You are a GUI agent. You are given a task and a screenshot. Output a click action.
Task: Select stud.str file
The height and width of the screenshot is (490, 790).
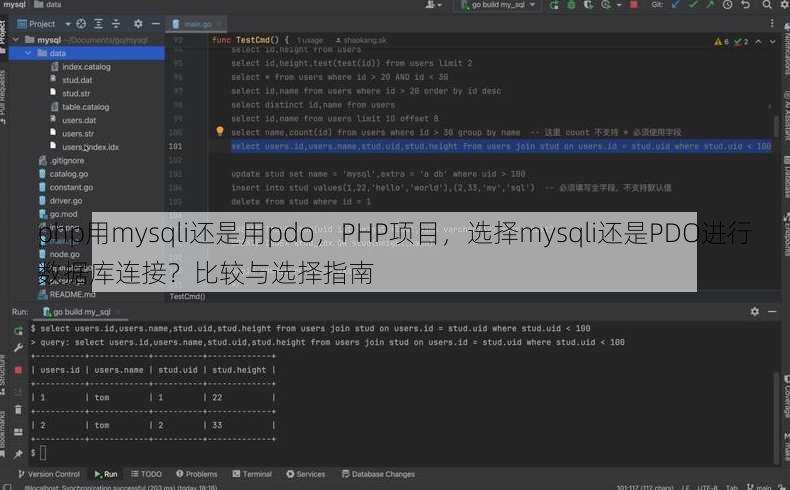pyautogui.click(x=76, y=93)
